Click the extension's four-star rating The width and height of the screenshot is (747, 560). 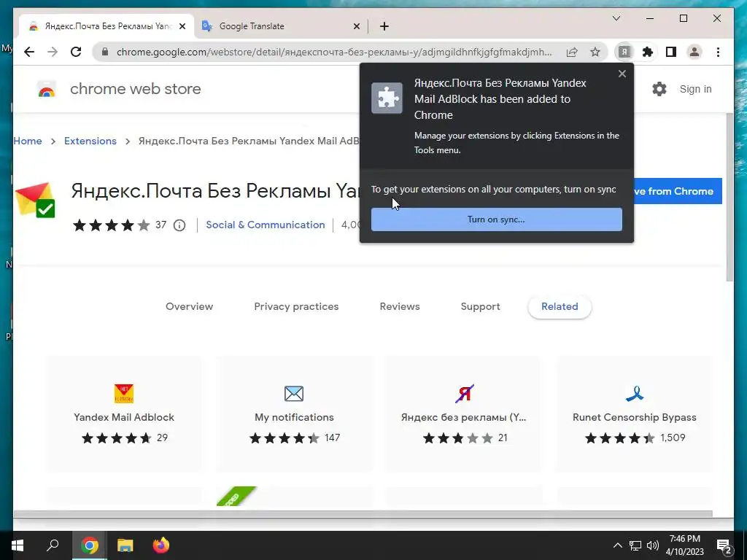112,225
